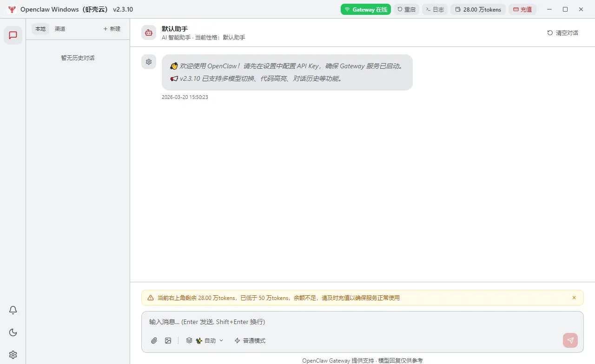Image resolution: width=595 pixels, height=364 pixels.
Task: Attach a file with paperclip icon
Action: coord(154,340)
